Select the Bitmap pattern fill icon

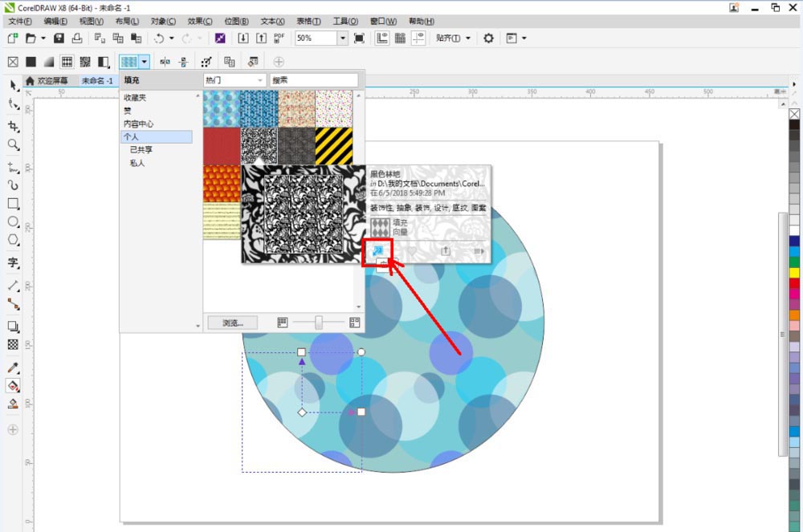click(85, 62)
